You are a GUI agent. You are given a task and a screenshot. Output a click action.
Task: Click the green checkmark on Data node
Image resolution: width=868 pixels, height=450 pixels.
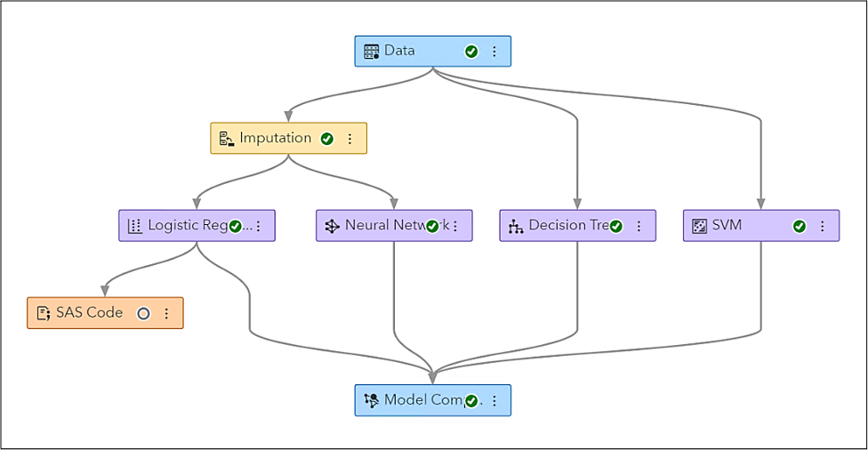471,52
